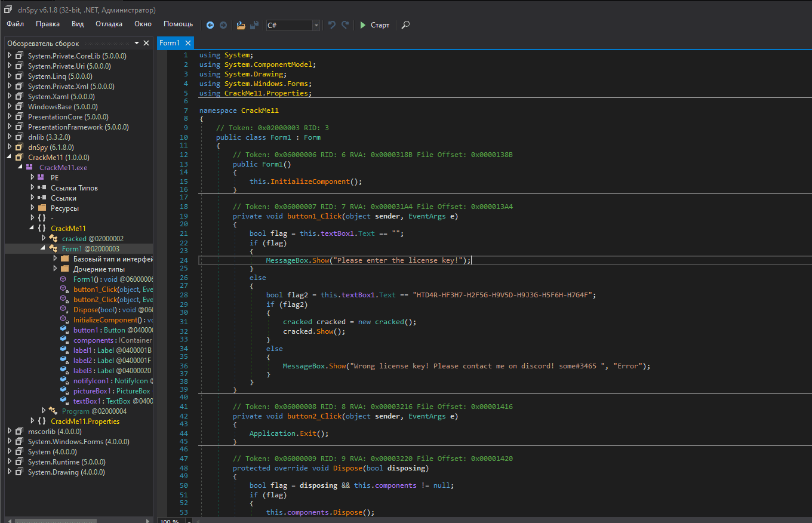Image resolution: width=812 pixels, height=523 pixels.
Task: Click the InitializeComponent call in code
Action: pos(309,181)
